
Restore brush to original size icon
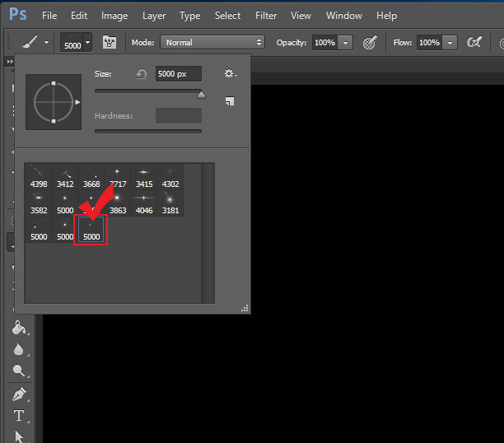[x=142, y=74]
